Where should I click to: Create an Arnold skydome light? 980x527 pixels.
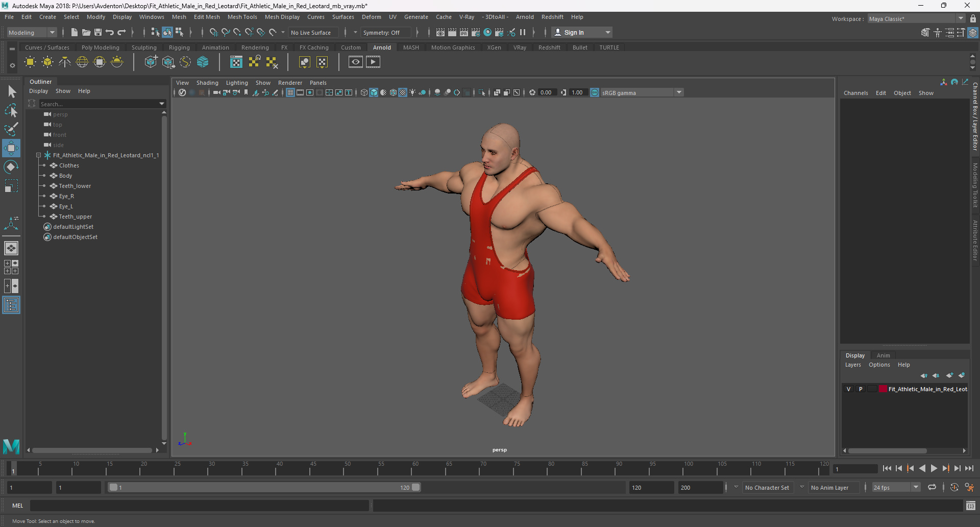pyautogui.click(x=82, y=62)
